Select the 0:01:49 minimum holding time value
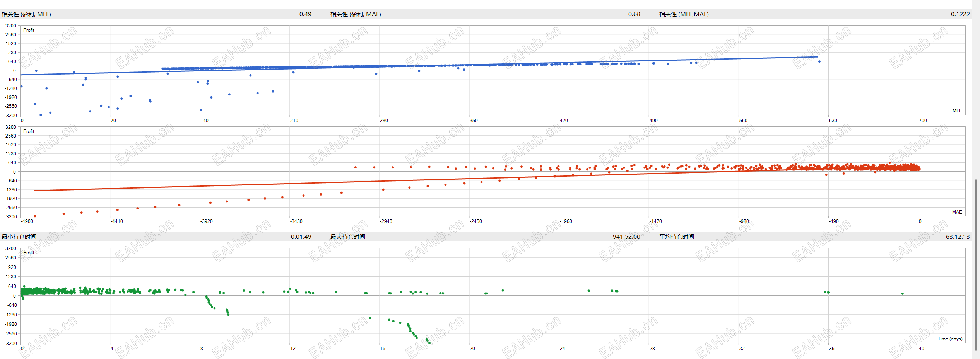This screenshot has height=359, width=980. pyautogui.click(x=301, y=237)
